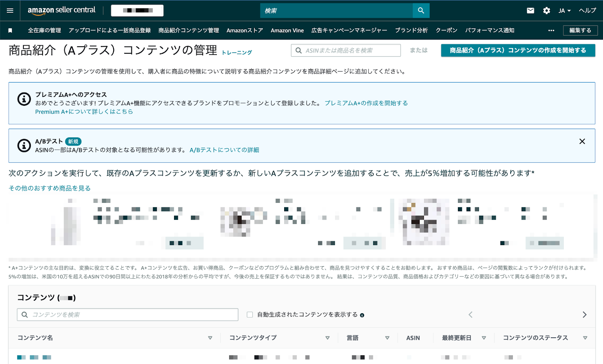This screenshot has height=364, width=603.
Task: Click magnifier icon in コンテンツを検索 field
Action: pos(24,315)
